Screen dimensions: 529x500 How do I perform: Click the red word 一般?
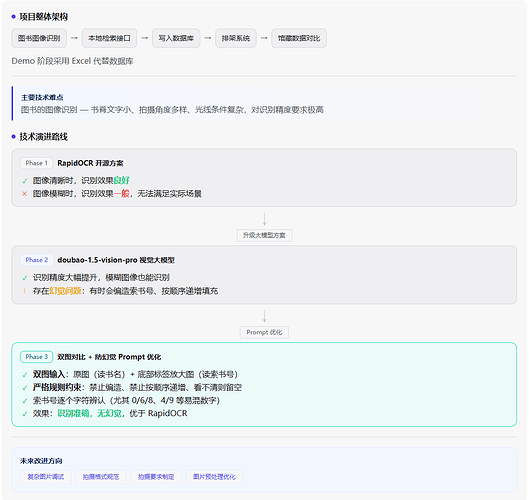pos(121,194)
